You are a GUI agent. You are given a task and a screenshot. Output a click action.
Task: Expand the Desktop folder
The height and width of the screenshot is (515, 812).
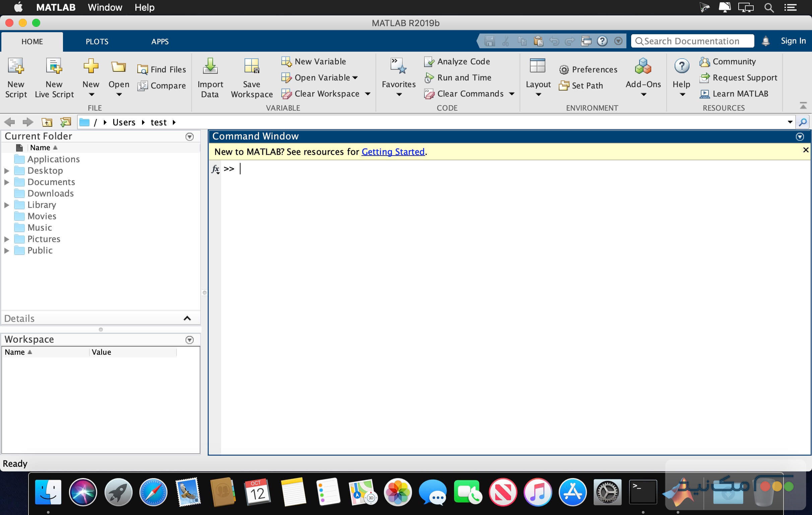point(7,170)
